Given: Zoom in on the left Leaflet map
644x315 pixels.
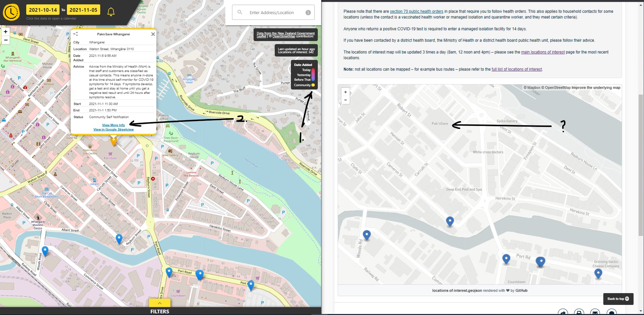Looking at the screenshot, I should (6, 32).
